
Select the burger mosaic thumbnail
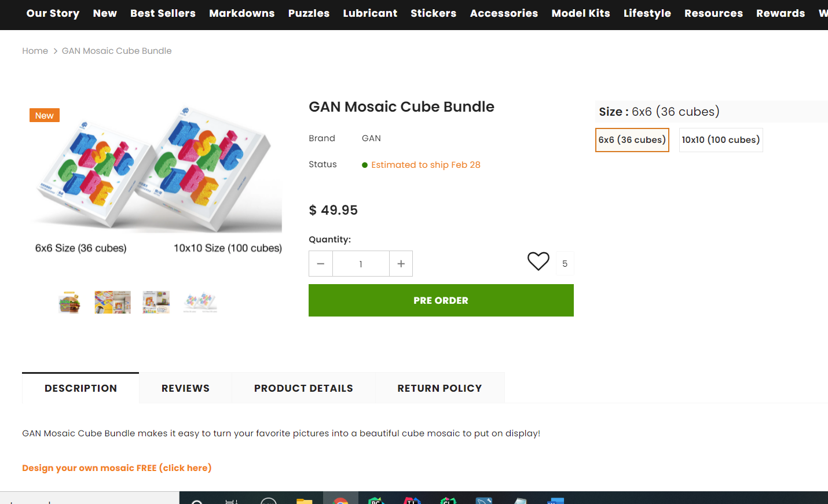[x=69, y=302]
